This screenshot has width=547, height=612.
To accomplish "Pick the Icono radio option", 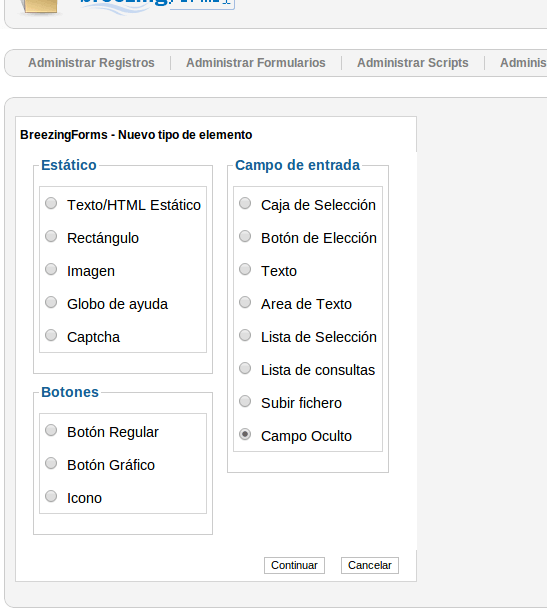I will [51, 496].
